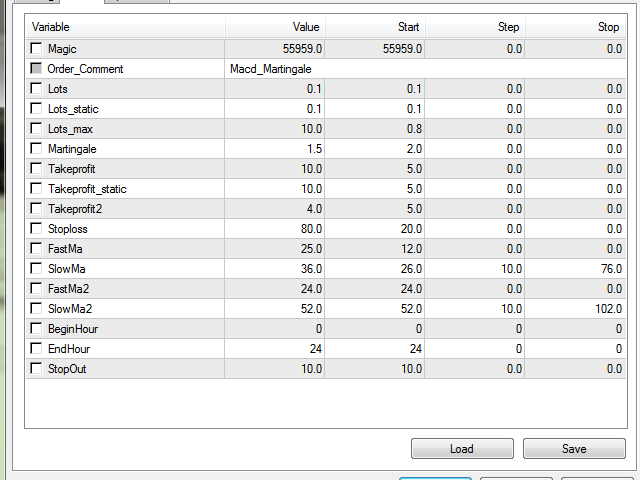Tick the SlowMa checkbox
Viewport: 640px width, 480px height.
tap(36, 268)
